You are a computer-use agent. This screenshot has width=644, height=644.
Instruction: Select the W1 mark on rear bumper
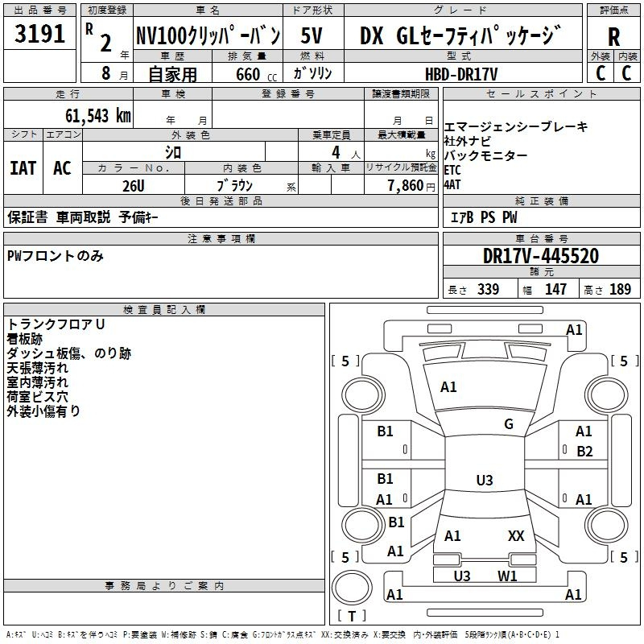pyautogui.click(x=506, y=576)
